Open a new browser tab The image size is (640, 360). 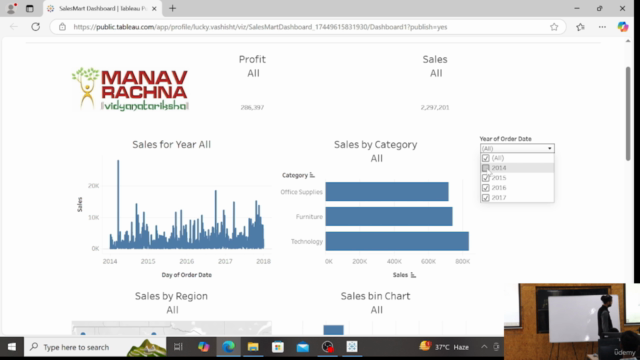coord(172,8)
